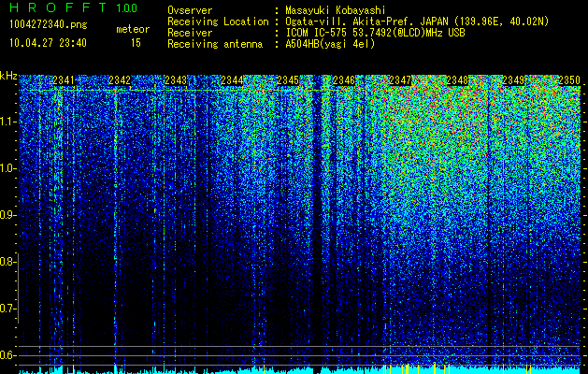Click the 2344 time marker

click(x=232, y=80)
